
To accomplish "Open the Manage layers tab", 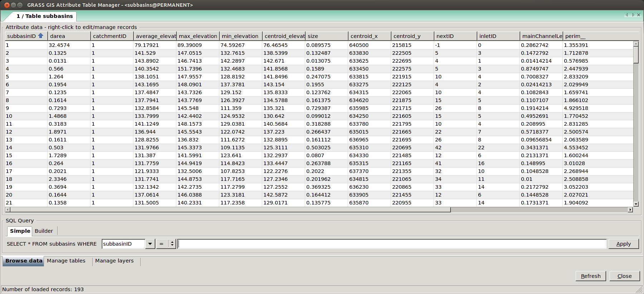I will [x=114, y=261].
